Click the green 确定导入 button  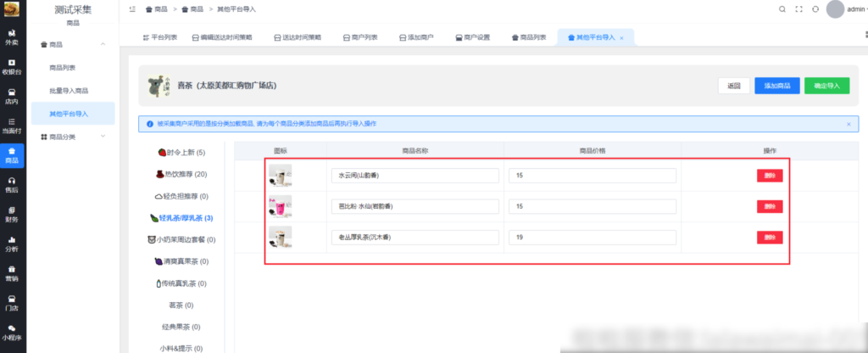826,86
